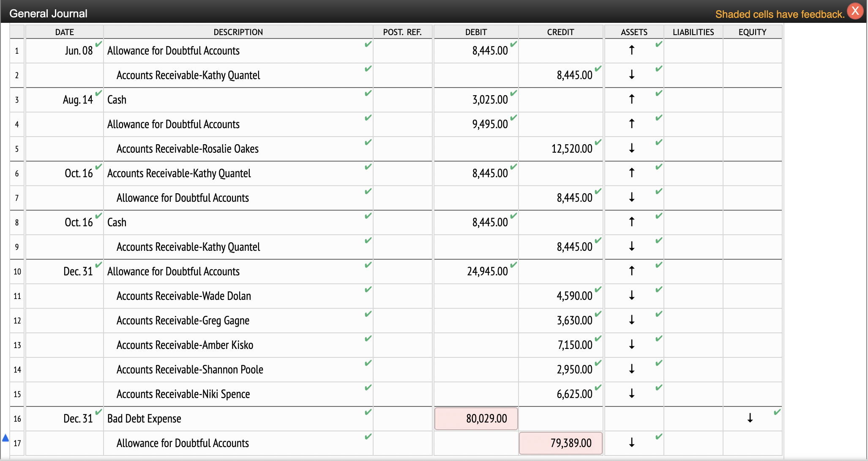Click the Assets down arrow in row 17
Image resolution: width=868 pixels, height=461 pixels.
[x=631, y=443]
